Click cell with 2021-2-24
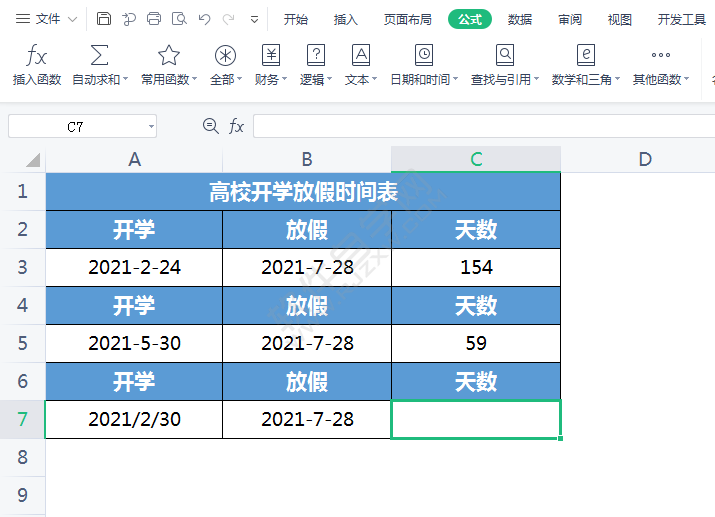 pos(134,268)
